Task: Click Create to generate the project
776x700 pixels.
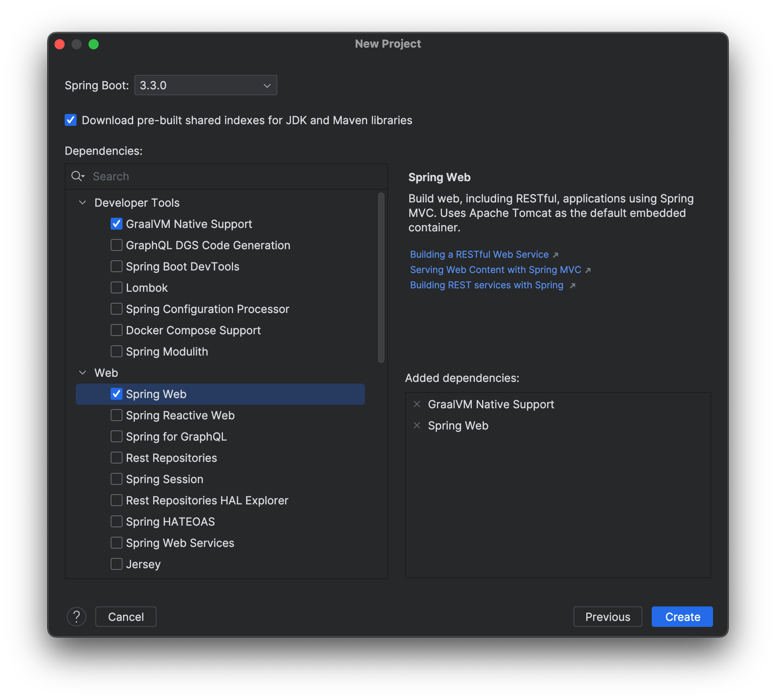Action: (x=682, y=617)
